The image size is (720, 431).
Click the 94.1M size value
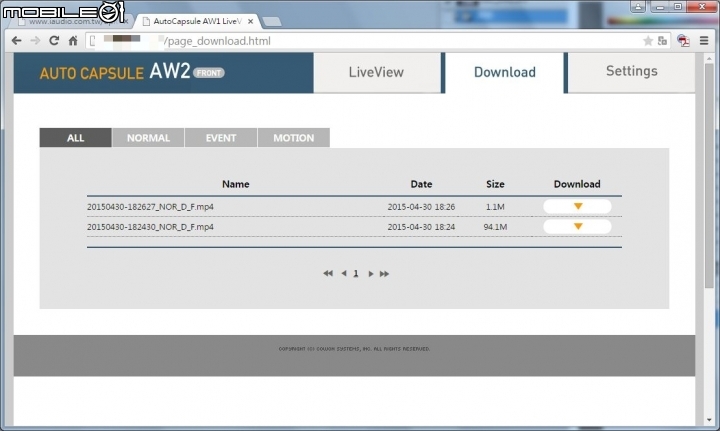(495, 227)
